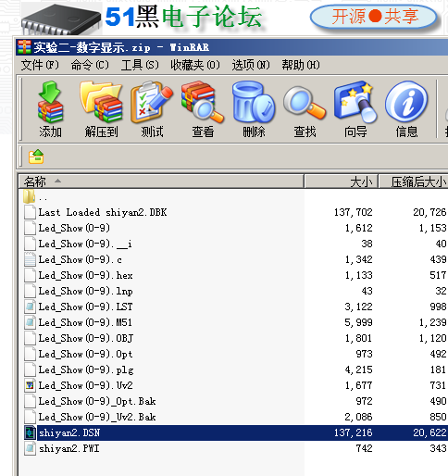
Task: Click the 删除 (Delete) trash icon
Action: [254, 102]
